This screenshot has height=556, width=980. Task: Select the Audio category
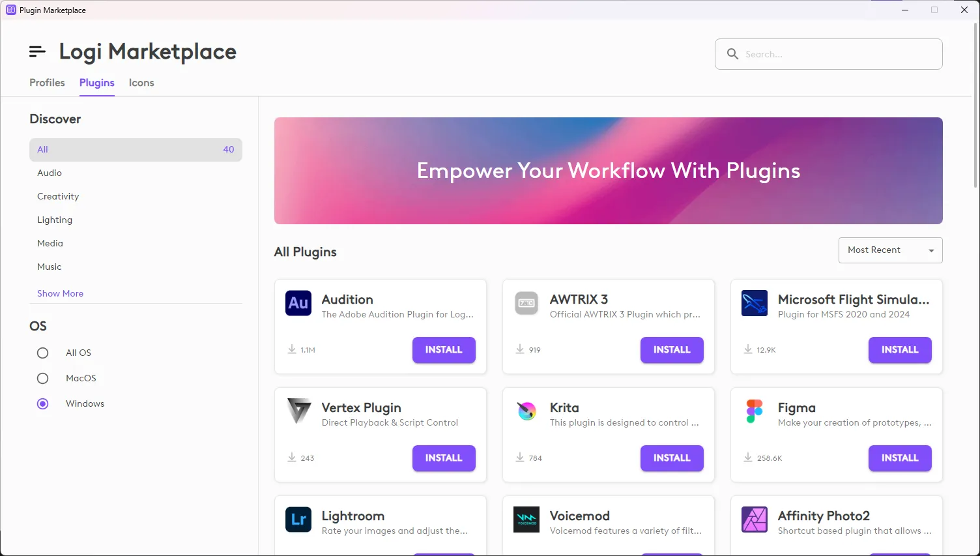pos(50,173)
